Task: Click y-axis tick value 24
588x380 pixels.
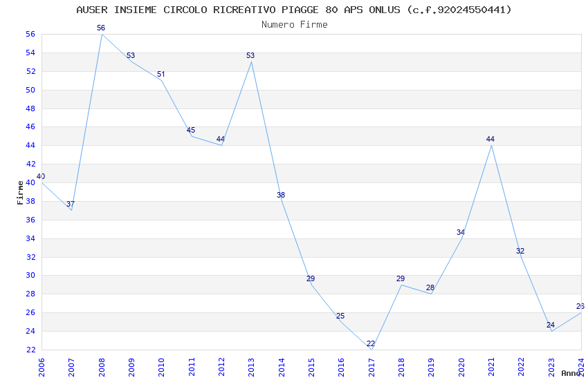Action: 30,331
